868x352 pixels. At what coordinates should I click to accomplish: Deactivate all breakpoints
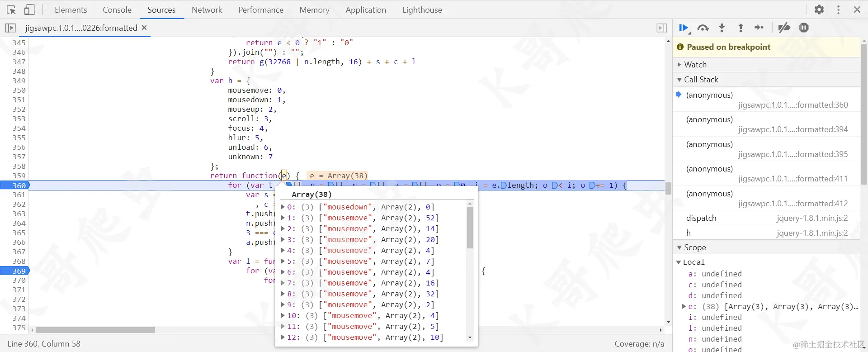(784, 28)
